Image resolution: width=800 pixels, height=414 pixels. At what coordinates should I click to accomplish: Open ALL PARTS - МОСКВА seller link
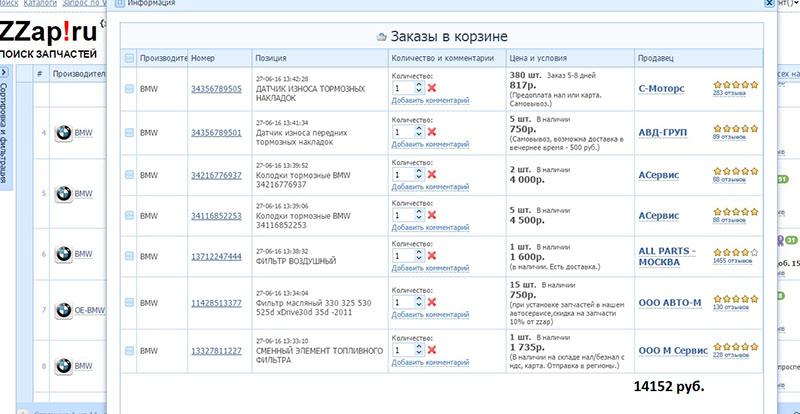(667, 257)
